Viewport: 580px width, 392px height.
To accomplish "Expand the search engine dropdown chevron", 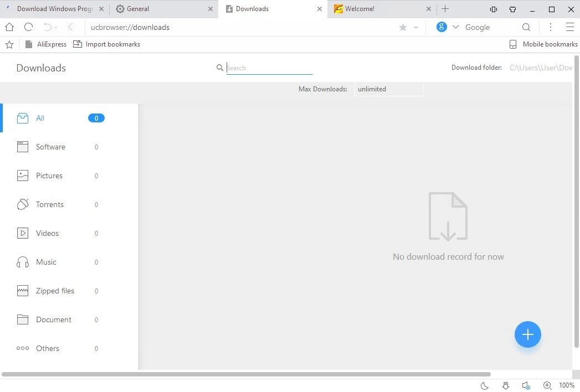I will [x=455, y=27].
